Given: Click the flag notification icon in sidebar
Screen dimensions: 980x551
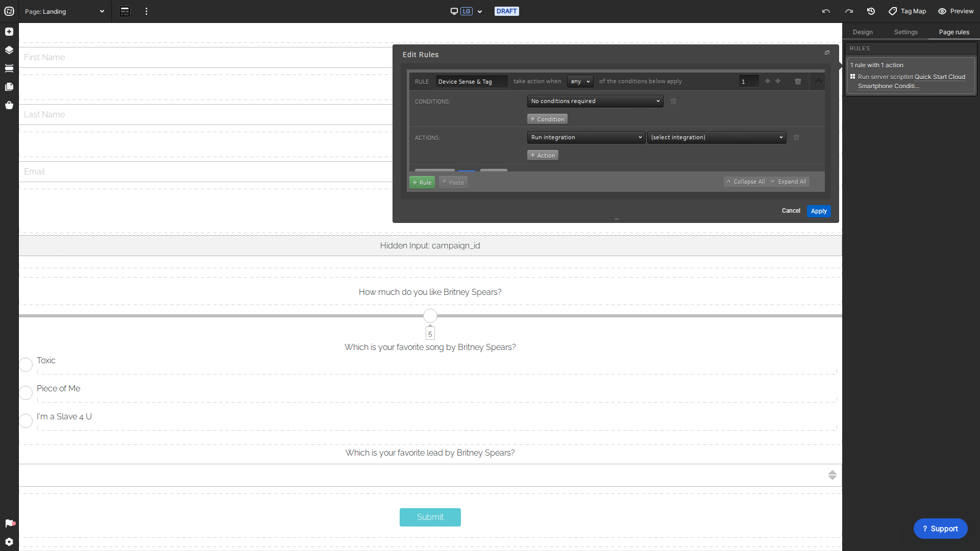Looking at the screenshot, I should (x=10, y=523).
